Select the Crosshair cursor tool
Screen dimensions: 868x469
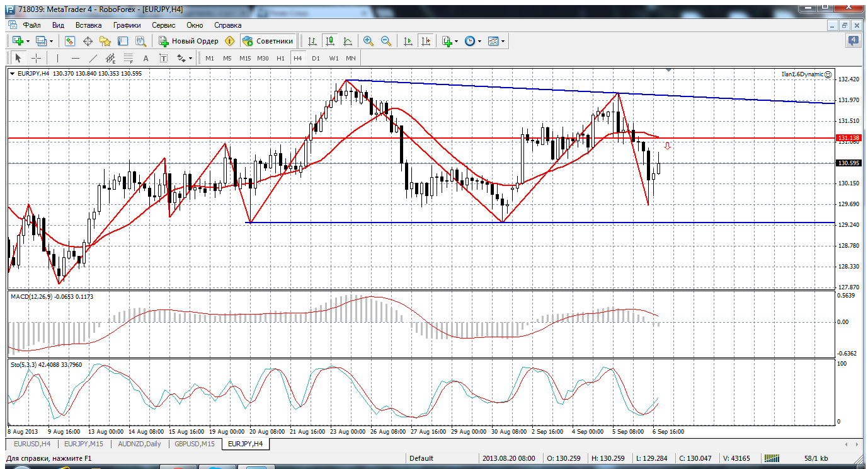click(37, 58)
